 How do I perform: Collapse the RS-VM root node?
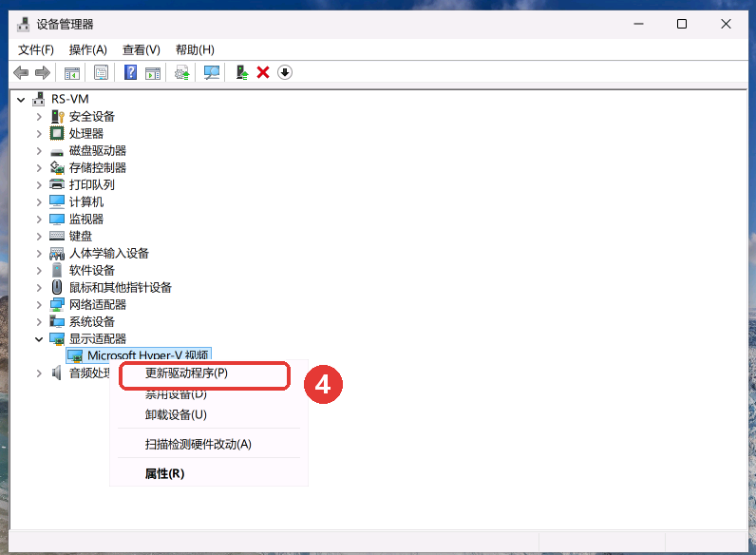(x=21, y=100)
